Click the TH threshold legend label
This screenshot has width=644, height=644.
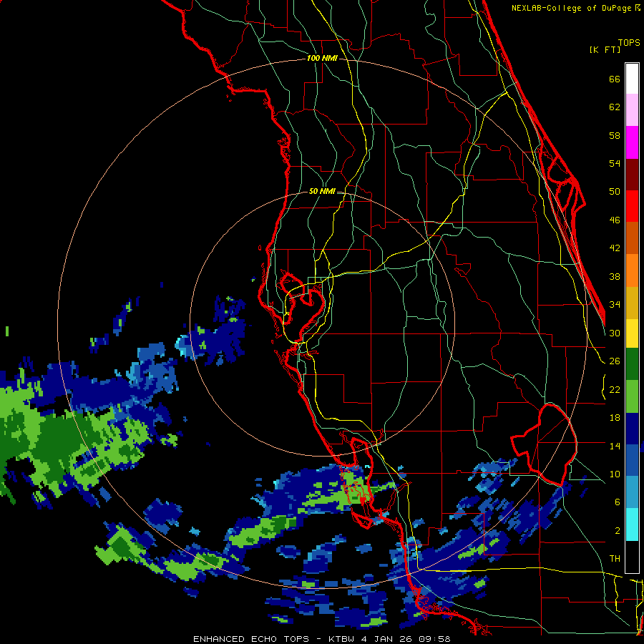[615, 559]
